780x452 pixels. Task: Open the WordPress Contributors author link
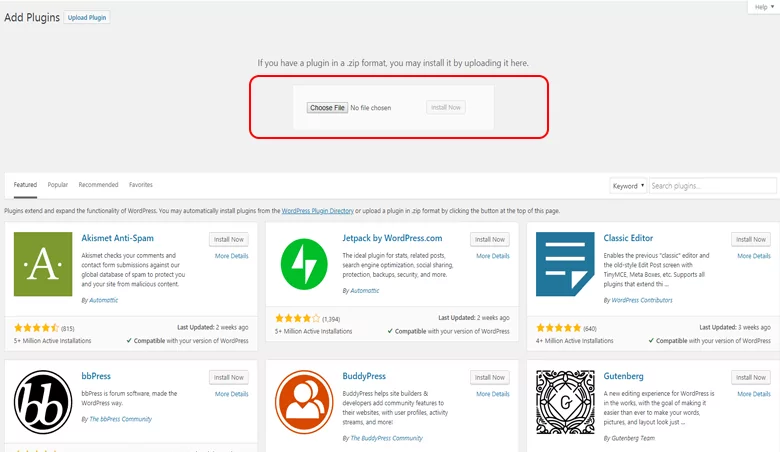coord(642,300)
